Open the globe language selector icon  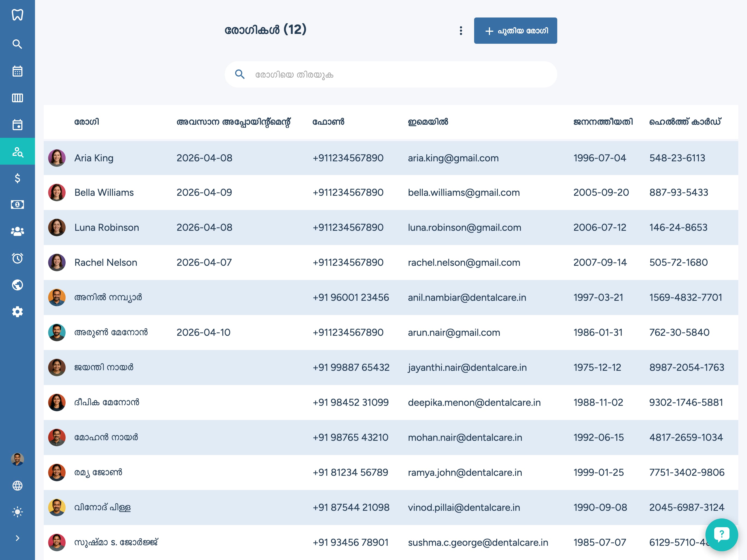coord(17,486)
